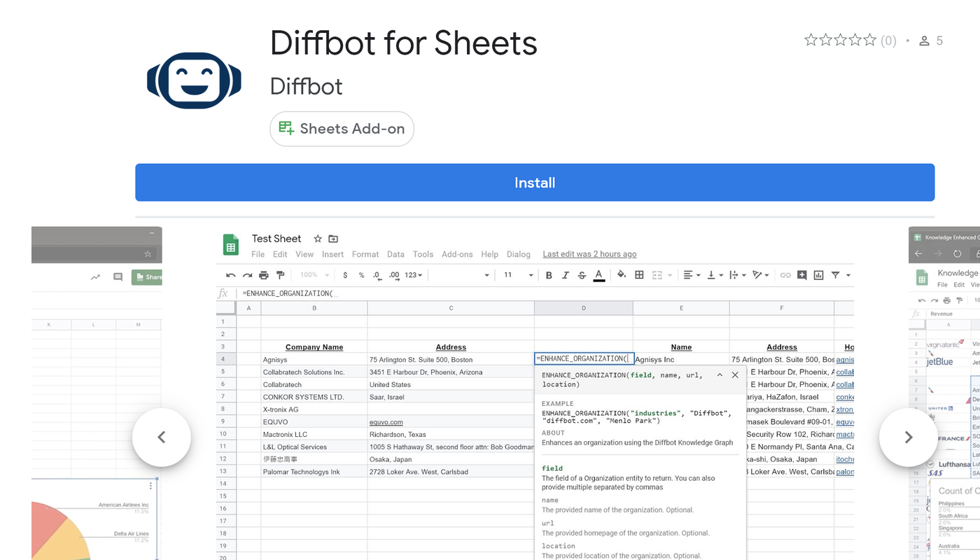Click the Sheets Add-on chip

click(x=342, y=129)
